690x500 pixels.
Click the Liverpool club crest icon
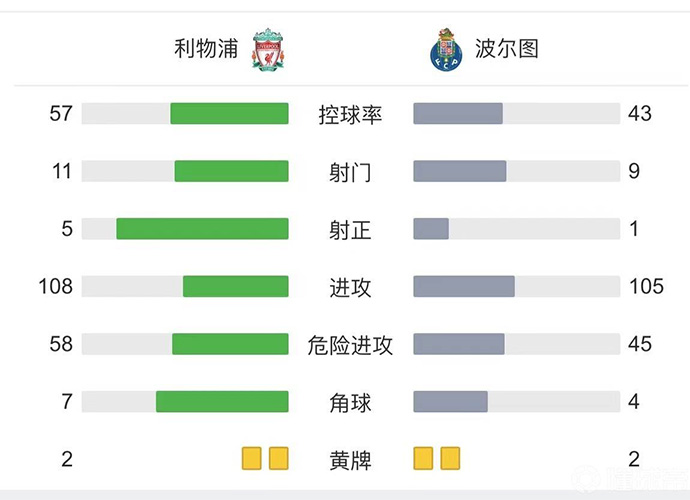[x=267, y=50]
